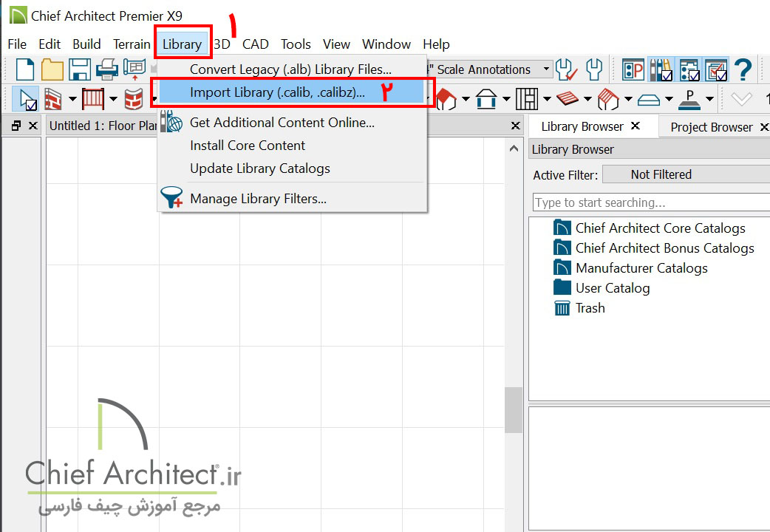Choose Import Library (.calib, .calibz) menu item
Viewport: 770px width, 532px height.
277,92
